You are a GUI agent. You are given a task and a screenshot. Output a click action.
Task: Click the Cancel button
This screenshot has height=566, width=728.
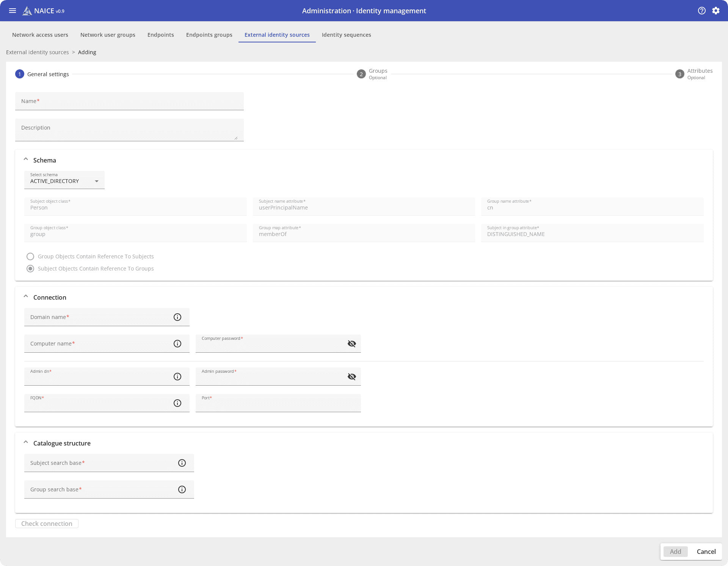click(x=706, y=552)
